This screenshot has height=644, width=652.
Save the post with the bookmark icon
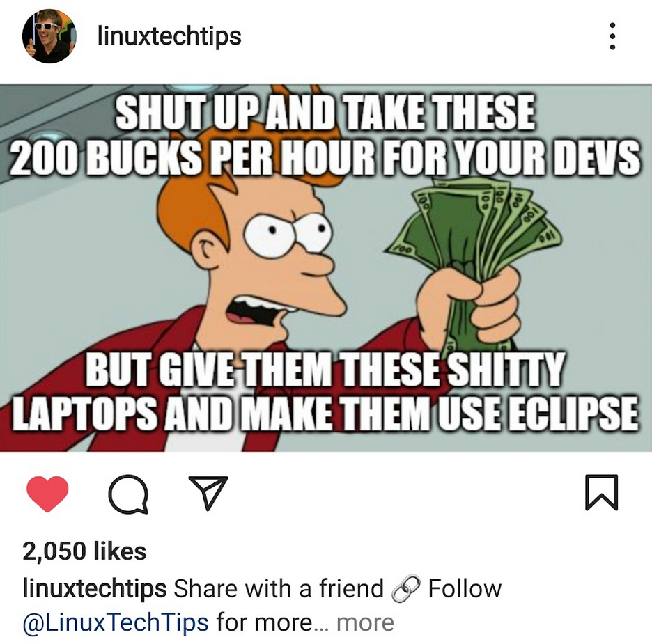602,492
